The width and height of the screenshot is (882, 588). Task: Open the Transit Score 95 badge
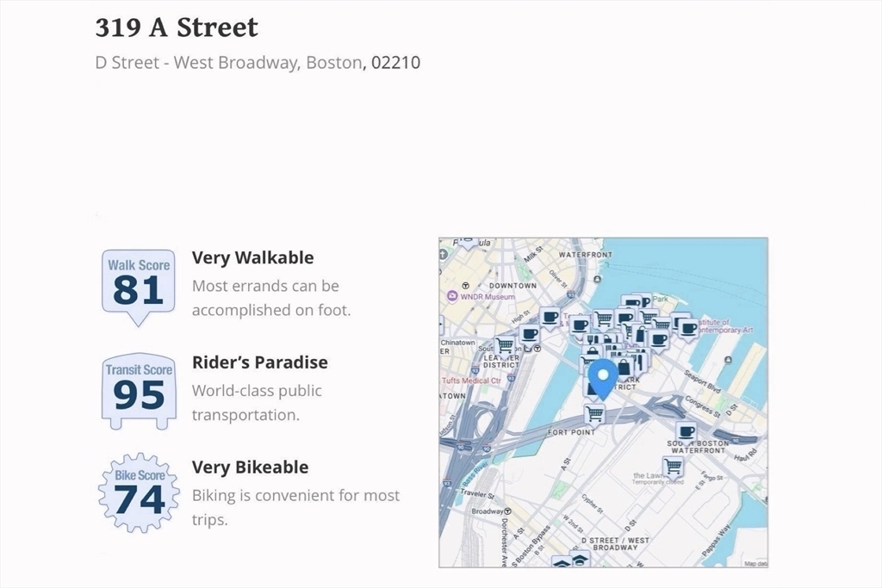(x=139, y=392)
